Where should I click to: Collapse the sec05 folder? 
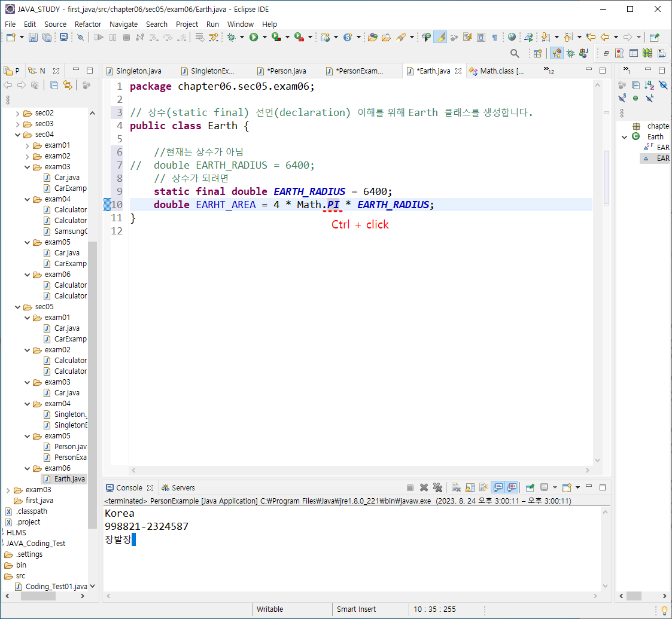[x=17, y=307]
